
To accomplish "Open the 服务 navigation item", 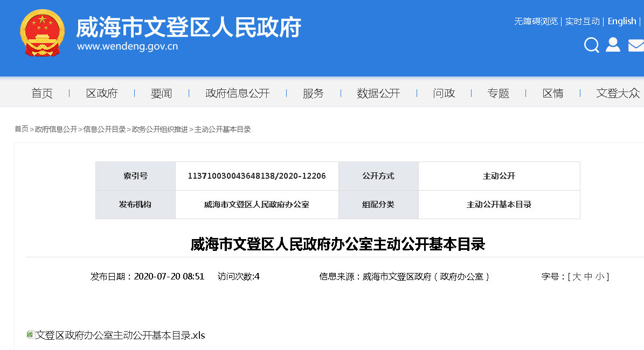I will tap(313, 93).
